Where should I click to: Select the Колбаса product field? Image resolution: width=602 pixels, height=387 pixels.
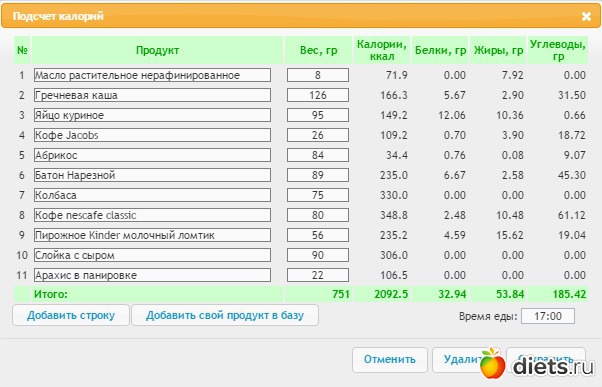coord(152,195)
